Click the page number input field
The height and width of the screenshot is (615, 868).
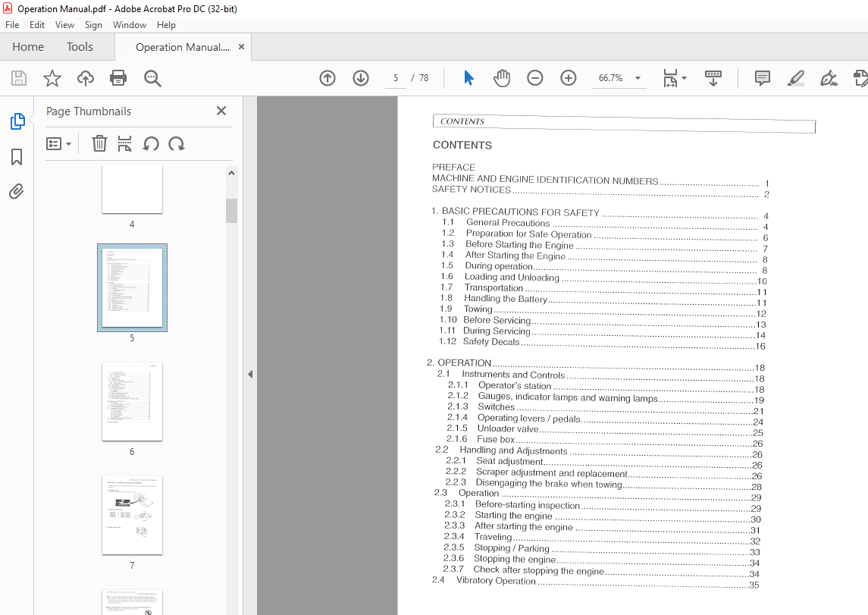396,78
